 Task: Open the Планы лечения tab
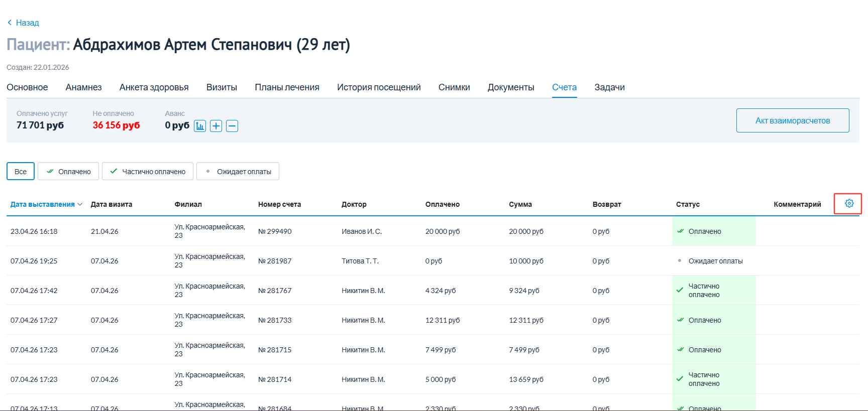click(287, 87)
